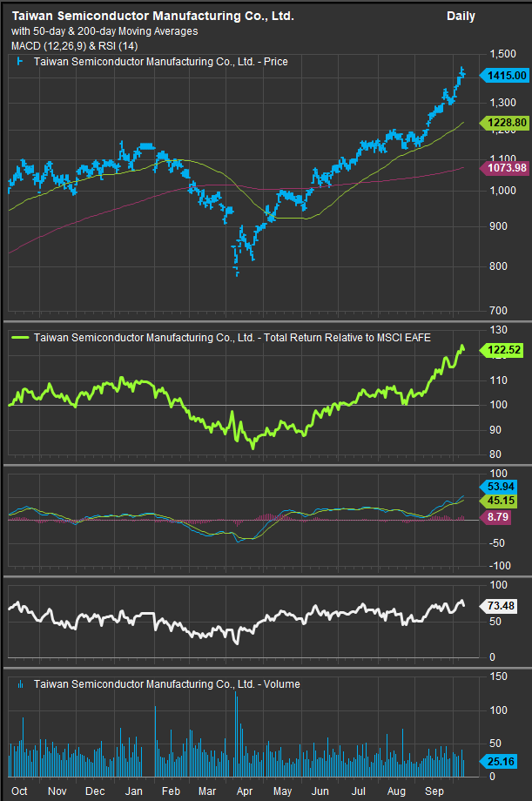Image resolution: width=532 pixels, height=801 pixels.
Task: Click the 122.52 relative return value tag
Action: (x=505, y=349)
